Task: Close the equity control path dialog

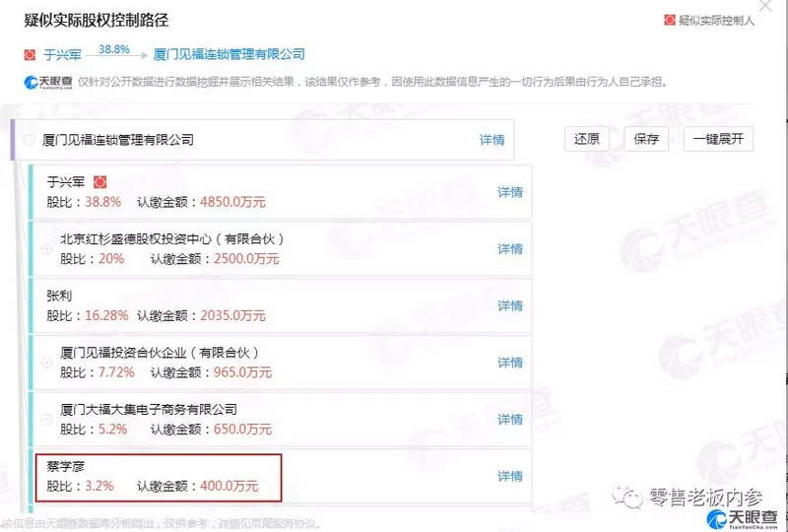Action: (766, 5)
